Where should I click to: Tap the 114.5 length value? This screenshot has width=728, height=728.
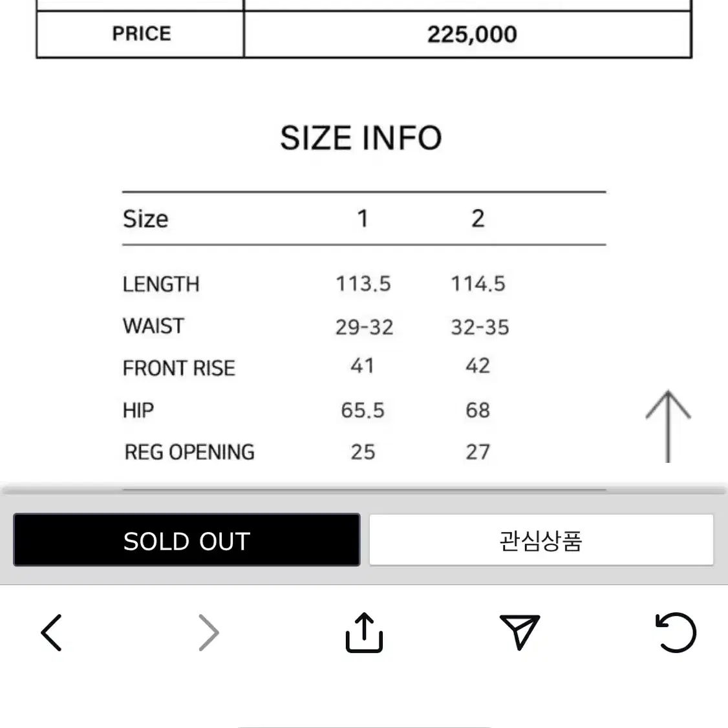point(478,284)
